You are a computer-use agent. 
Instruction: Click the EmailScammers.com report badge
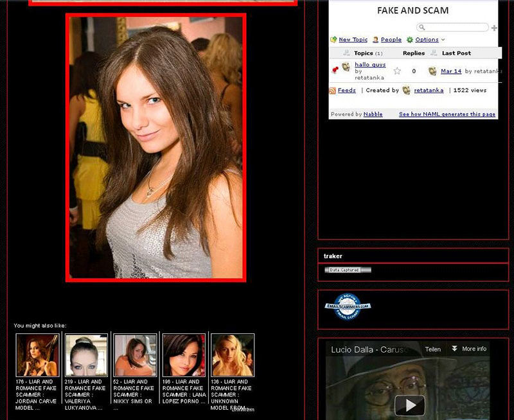(x=348, y=306)
